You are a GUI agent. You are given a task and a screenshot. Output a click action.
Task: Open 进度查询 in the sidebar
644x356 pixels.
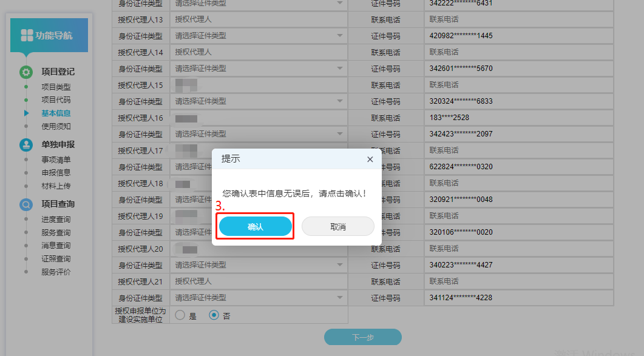[56, 219]
